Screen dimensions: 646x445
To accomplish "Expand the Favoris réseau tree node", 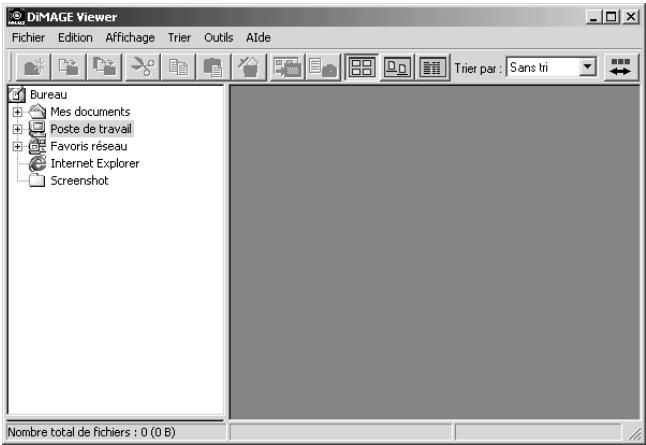I will click(x=17, y=146).
